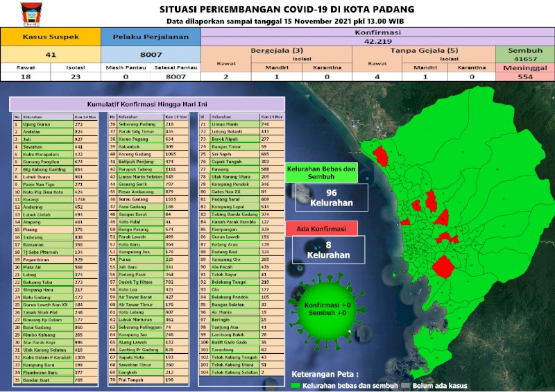Click the 'Kampung Jao' row in the table
The height and width of the screenshot is (392, 555).
coord(148,334)
